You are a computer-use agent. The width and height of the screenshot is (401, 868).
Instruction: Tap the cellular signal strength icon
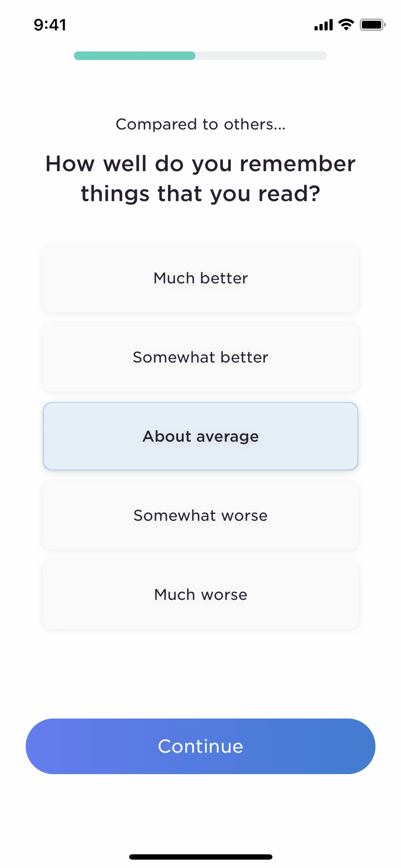[323, 25]
